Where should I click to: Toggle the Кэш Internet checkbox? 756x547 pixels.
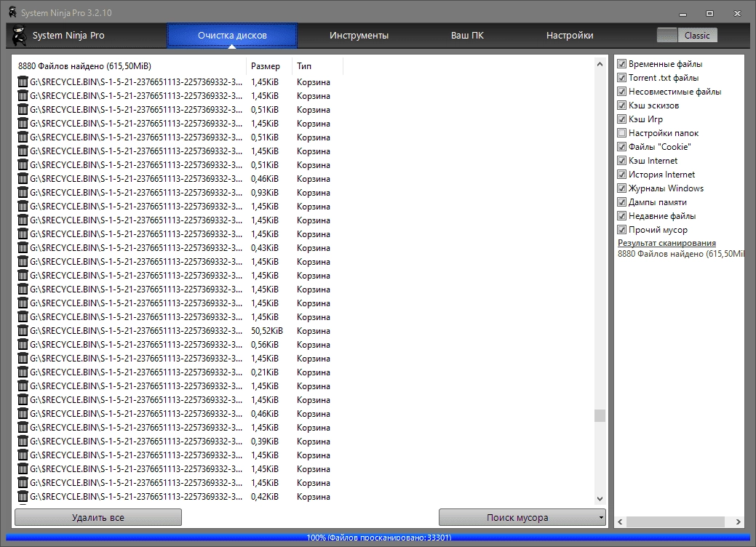coord(622,161)
